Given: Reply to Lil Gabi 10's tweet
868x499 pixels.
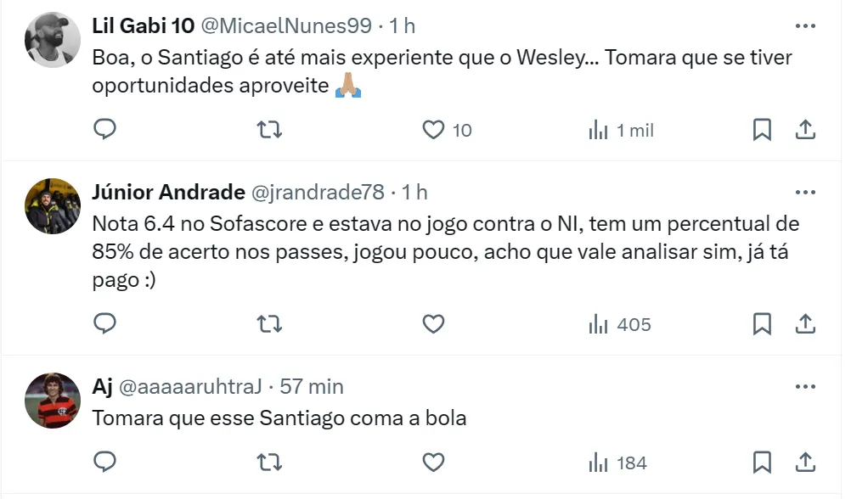Looking at the screenshot, I should point(104,130).
